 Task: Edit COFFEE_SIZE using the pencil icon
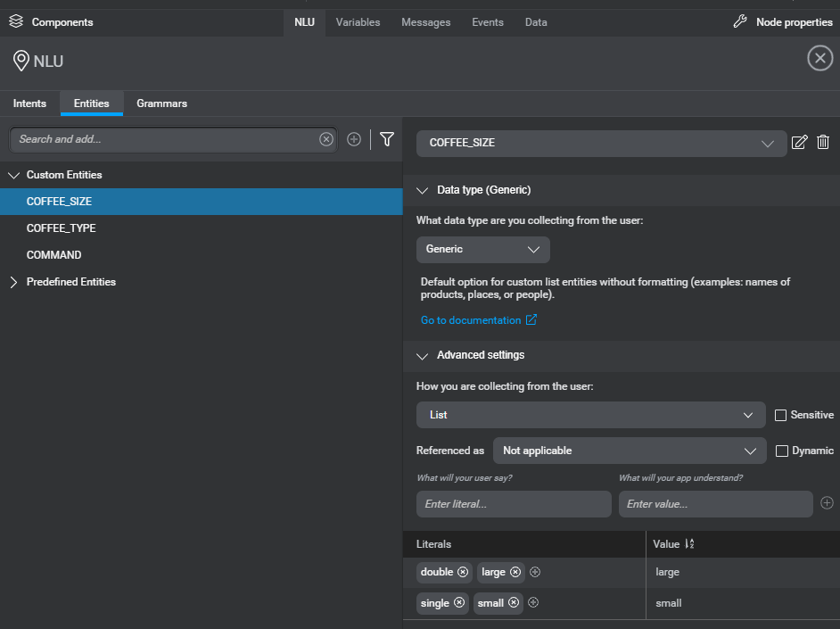pyautogui.click(x=800, y=142)
